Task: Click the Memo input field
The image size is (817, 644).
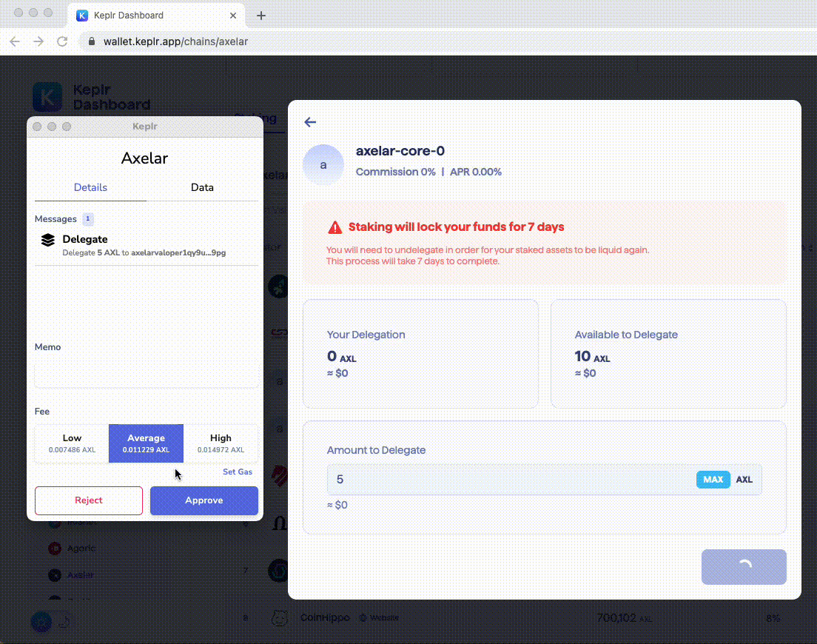Action: coord(147,375)
